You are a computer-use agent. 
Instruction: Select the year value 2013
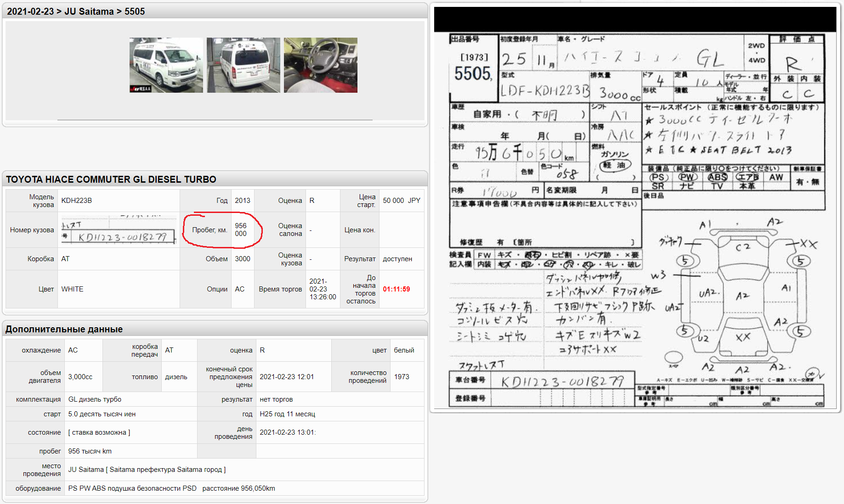pyautogui.click(x=243, y=201)
